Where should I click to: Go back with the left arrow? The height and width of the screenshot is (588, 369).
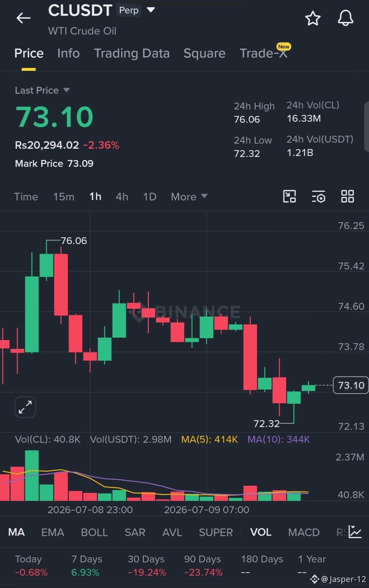[x=24, y=18]
